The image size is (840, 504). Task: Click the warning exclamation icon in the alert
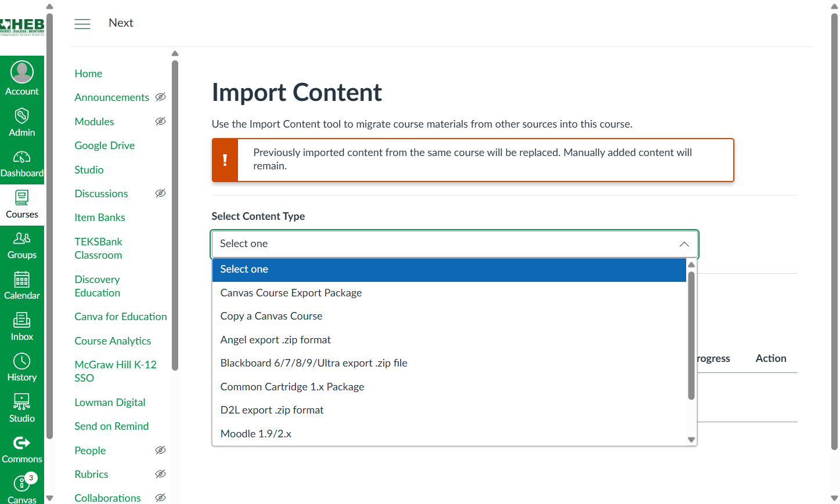coord(225,160)
